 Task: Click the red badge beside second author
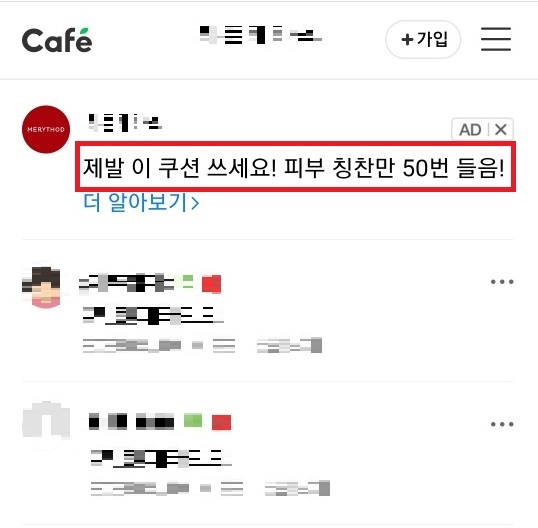221,422
